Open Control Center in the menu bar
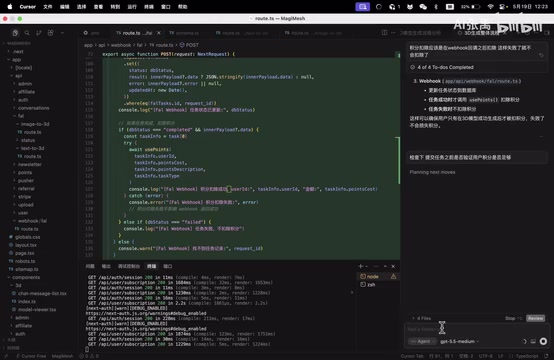Viewport: 554px width, 360px height. click(x=503, y=6)
